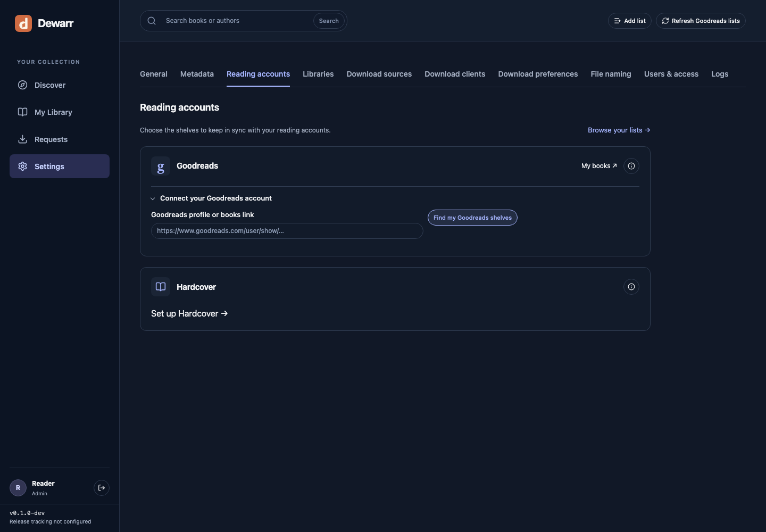View the Logs tab
The height and width of the screenshot is (532, 766).
(x=720, y=74)
